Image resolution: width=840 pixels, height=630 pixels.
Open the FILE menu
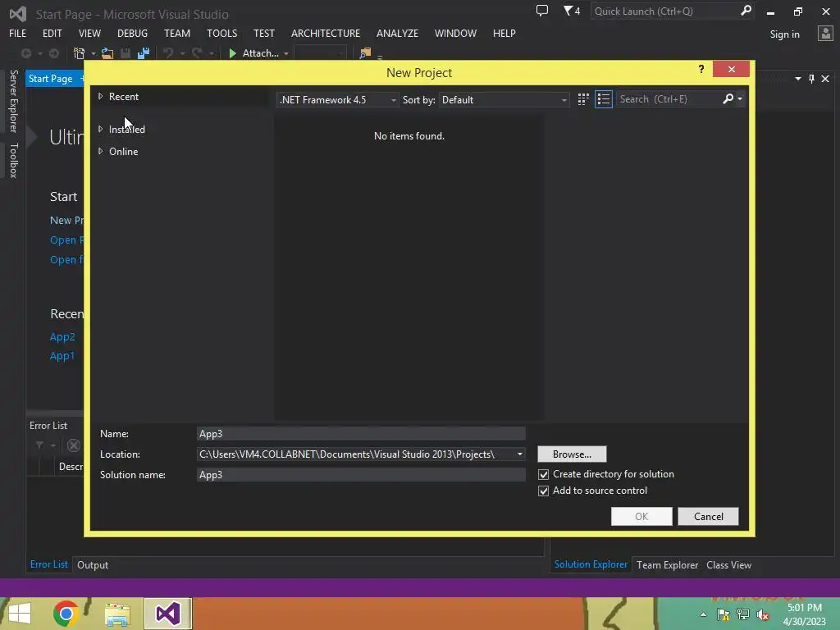18,33
